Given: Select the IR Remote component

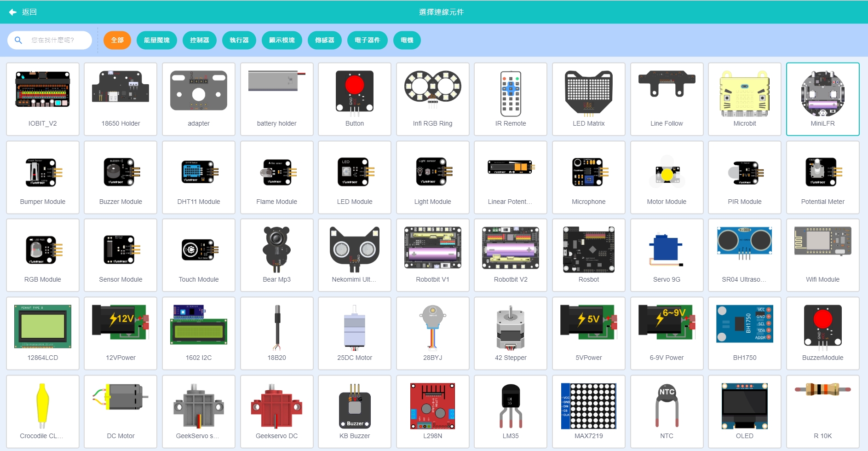Looking at the screenshot, I should pyautogui.click(x=510, y=99).
